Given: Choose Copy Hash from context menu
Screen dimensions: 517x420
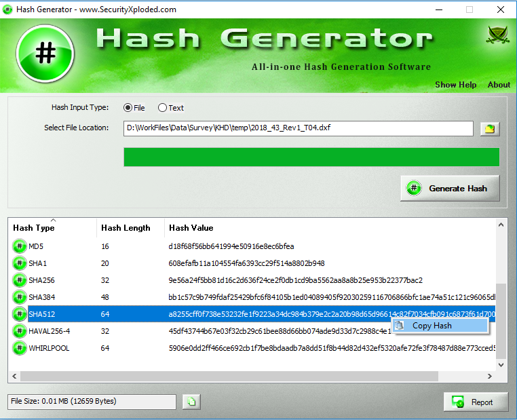Looking at the screenshot, I should (x=440, y=326).
